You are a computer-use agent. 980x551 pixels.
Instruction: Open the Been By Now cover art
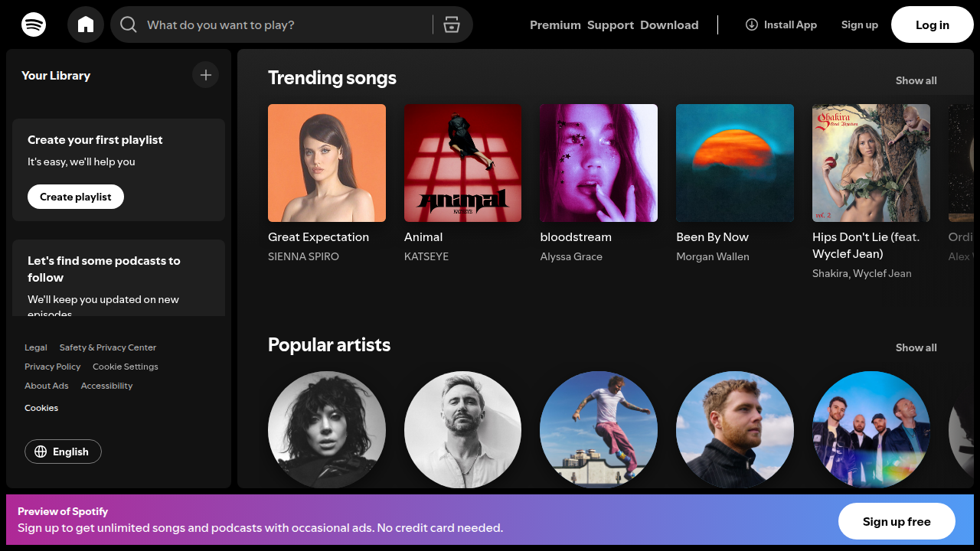click(x=735, y=163)
